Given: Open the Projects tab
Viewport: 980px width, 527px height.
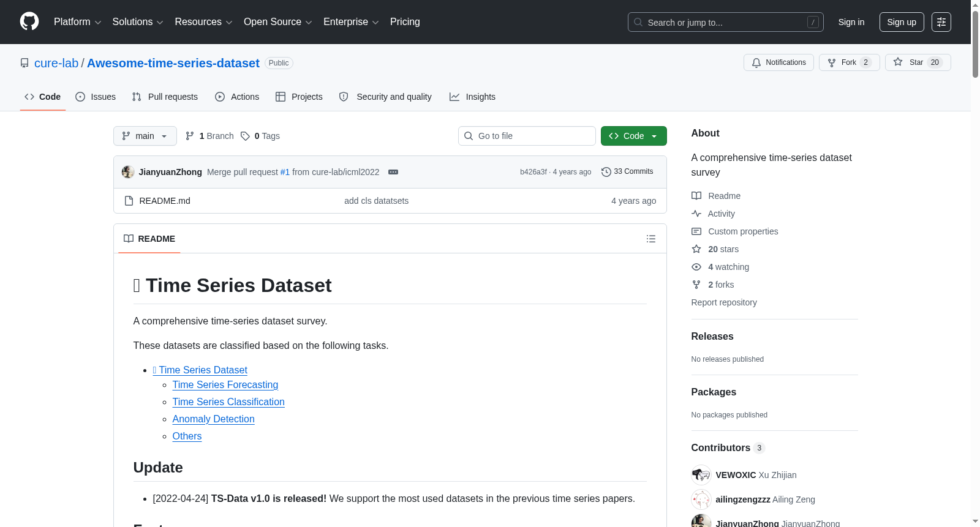Looking at the screenshot, I should (299, 97).
